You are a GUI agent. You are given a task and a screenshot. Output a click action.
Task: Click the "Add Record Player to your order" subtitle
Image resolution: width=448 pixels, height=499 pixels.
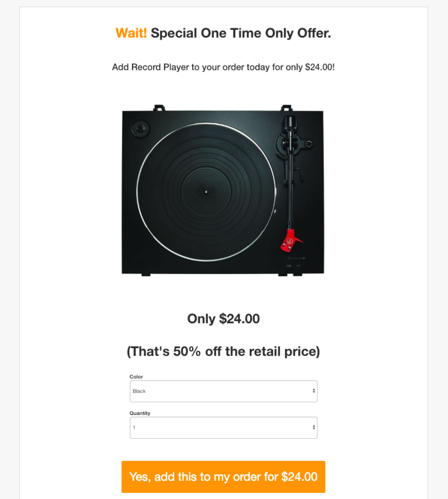[223, 67]
